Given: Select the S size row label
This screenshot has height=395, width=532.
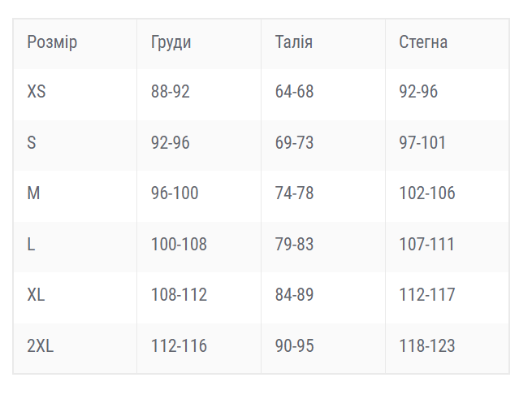Looking at the screenshot, I should click(x=32, y=142).
